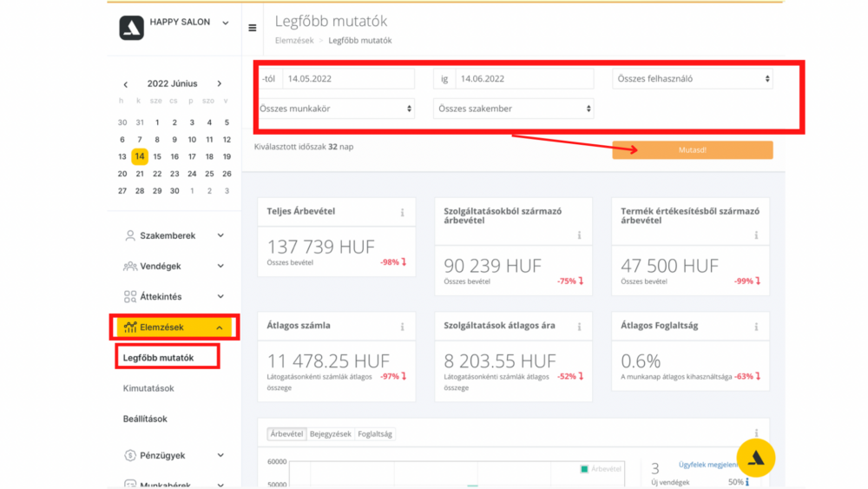Click the chart panel info icon
Viewport: 868px width, 489px height.
(x=756, y=433)
